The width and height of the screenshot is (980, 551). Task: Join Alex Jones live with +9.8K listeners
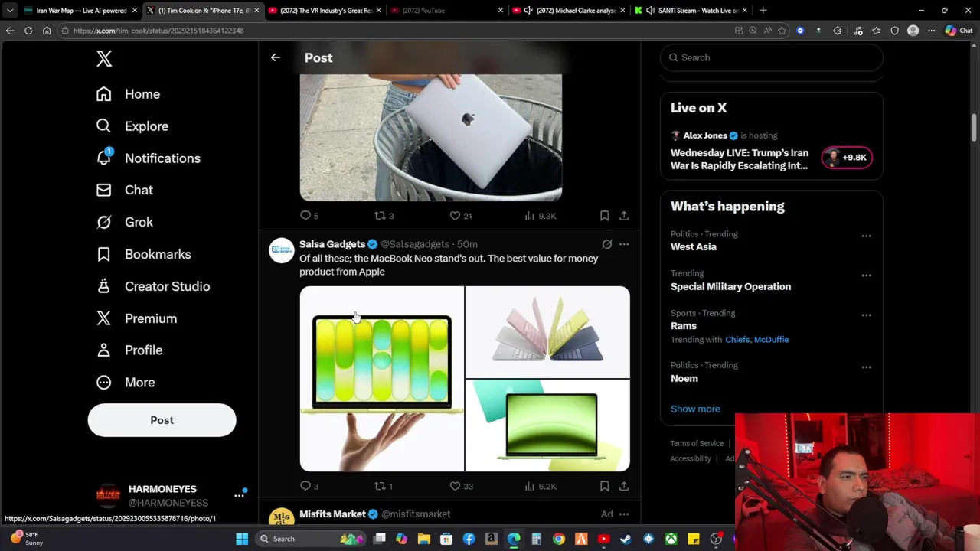click(847, 158)
